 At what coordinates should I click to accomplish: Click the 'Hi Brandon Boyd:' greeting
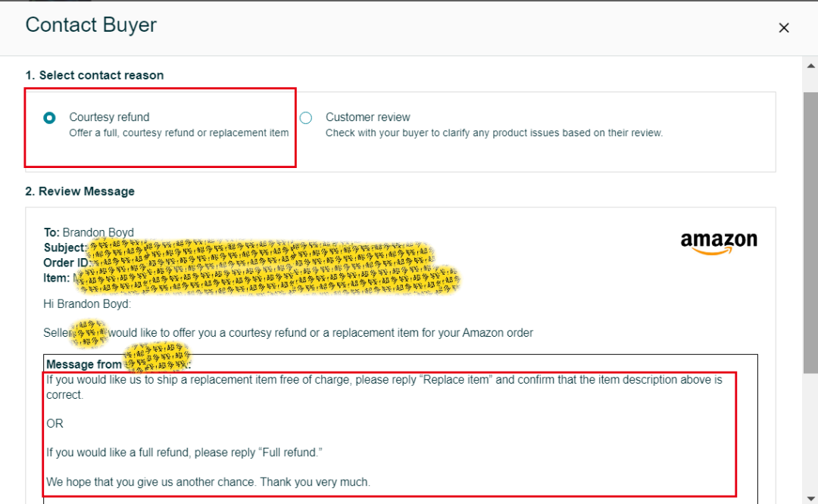pyautogui.click(x=87, y=304)
